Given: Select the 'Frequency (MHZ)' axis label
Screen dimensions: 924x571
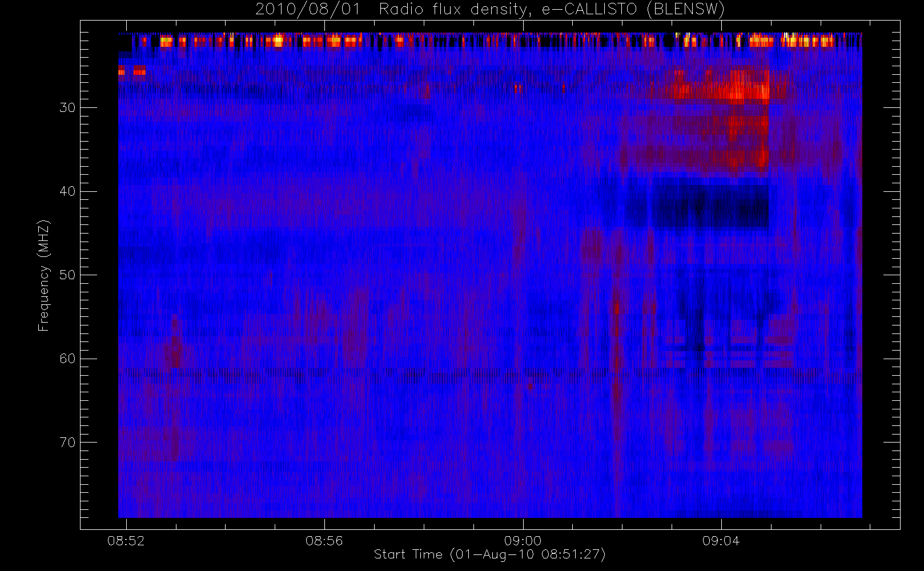Looking at the screenshot, I should [44, 275].
